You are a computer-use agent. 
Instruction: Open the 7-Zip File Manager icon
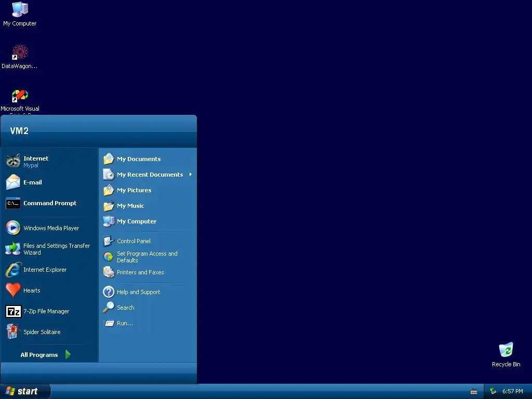[x=13, y=311]
